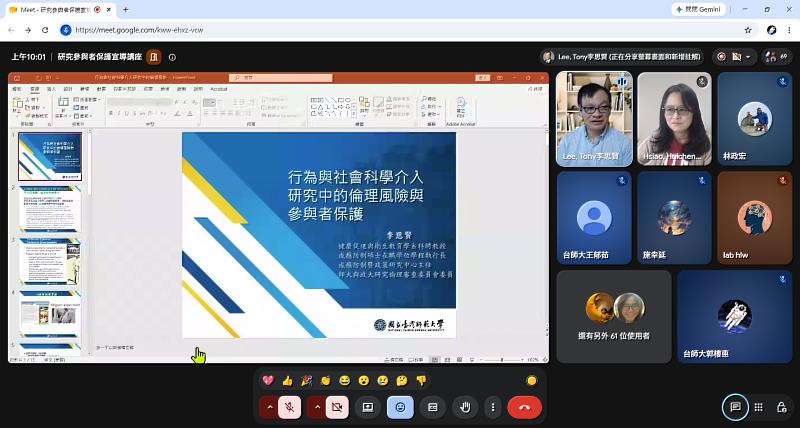Click the present screen icon

[367, 407]
